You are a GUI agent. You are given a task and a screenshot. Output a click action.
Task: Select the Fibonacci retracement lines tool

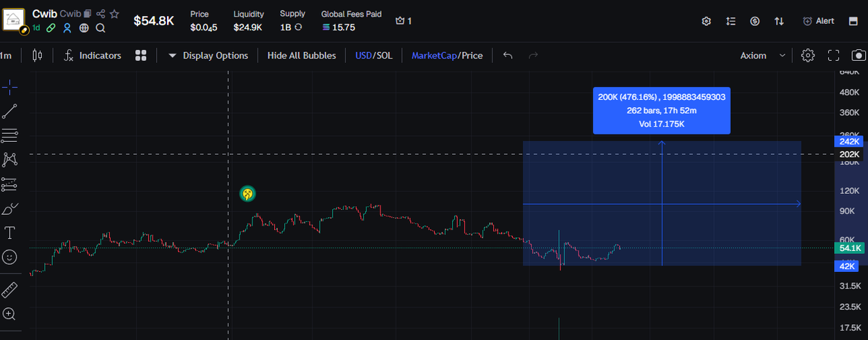[x=10, y=135]
